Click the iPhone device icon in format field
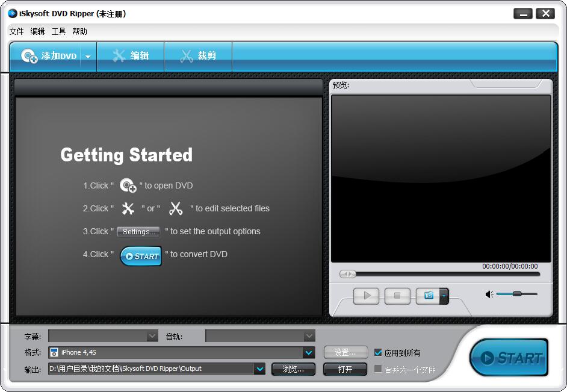 point(54,352)
